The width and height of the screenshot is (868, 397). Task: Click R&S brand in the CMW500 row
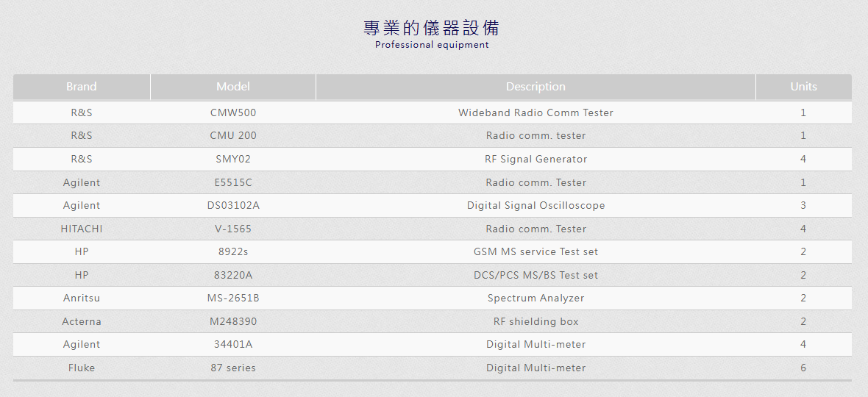82,112
